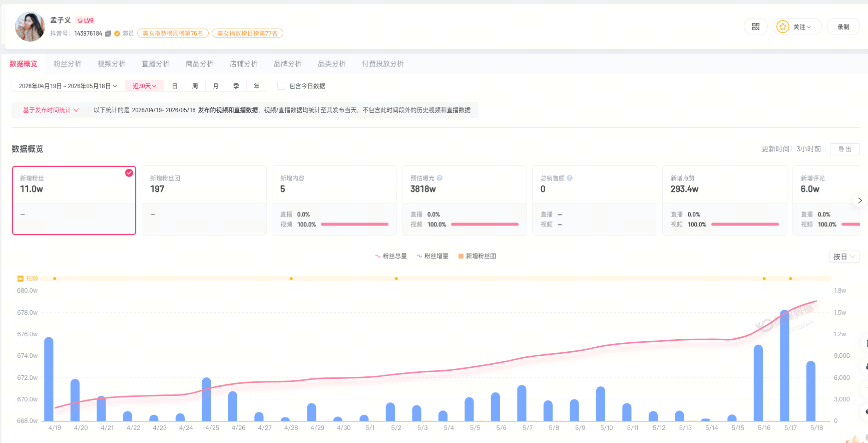Screen dimensions: 868x443
Task: Click the 5/16 fan increase bar
Action: pos(758,383)
